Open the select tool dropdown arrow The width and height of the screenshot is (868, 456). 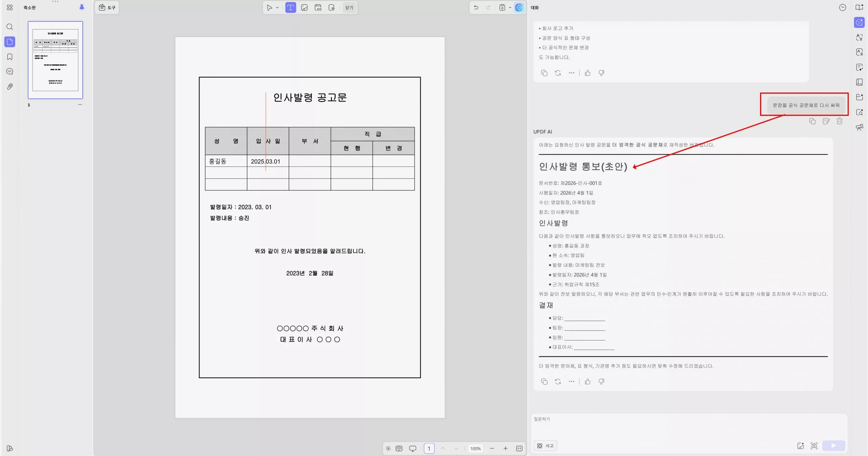point(277,7)
